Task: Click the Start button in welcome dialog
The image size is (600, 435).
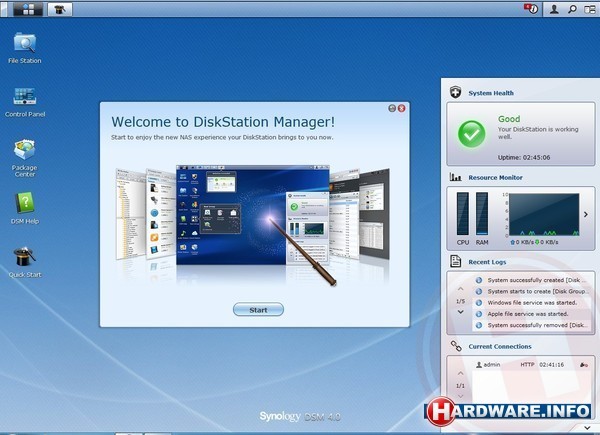Action: point(258,310)
